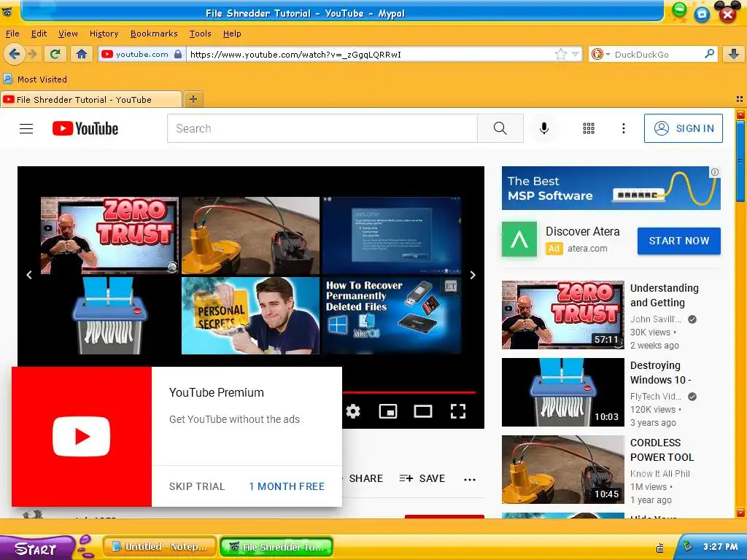Viewport: 747px width, 560px height.
Task: Open the DuckDuckGo search engine dropdown
Action: pyautogui.click(x=600, y=54)
